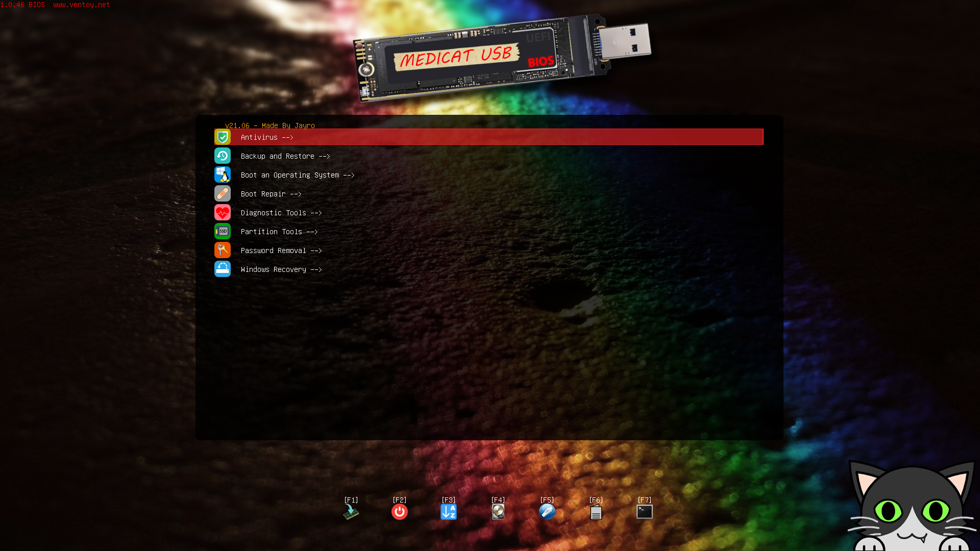The image size is (980, 551).
Task: Click the [F3] key label
Action: click(449, 500)
